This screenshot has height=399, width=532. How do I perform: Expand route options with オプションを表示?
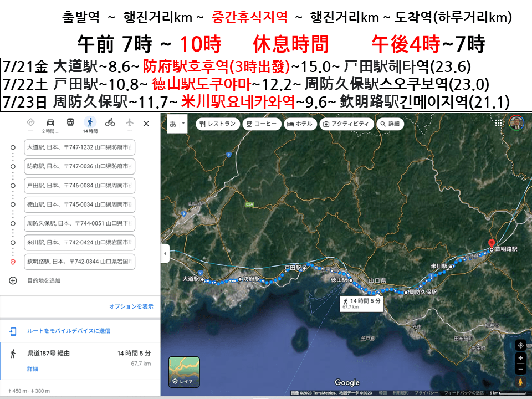point(131,306)
